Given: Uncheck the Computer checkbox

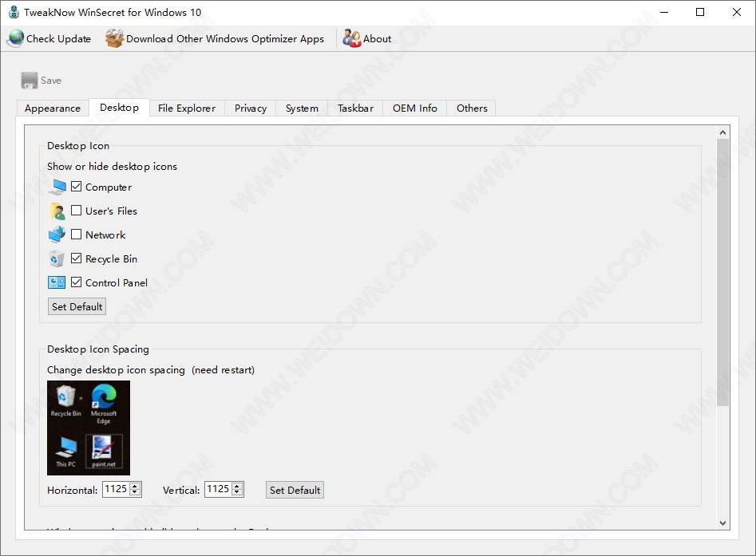Looking at the screenshot, I should 76,187.
